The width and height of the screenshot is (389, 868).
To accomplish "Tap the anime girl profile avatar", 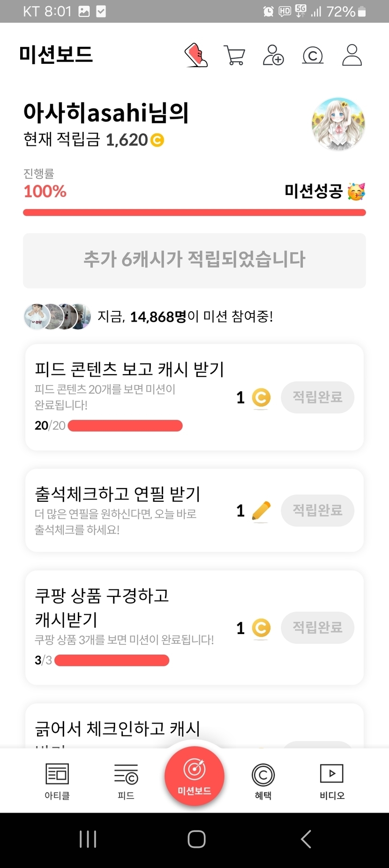I will [338, 124].
